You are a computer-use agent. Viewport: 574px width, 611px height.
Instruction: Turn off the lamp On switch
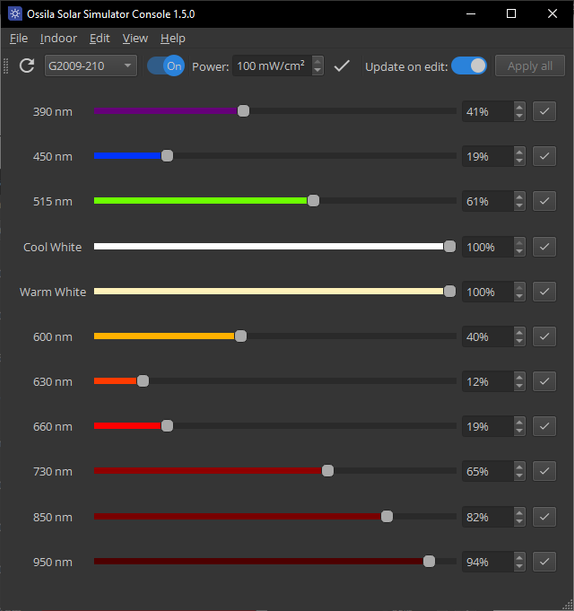[166, 66]
